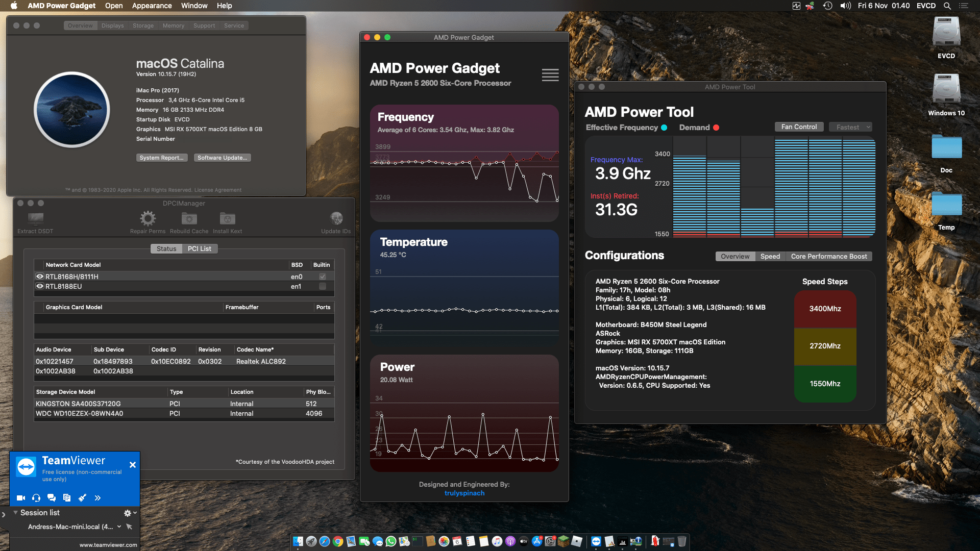Switch to the Core Performance Boost tab
Screen dimensions: 980x551
pyautogui.click(x=828, y=256)
